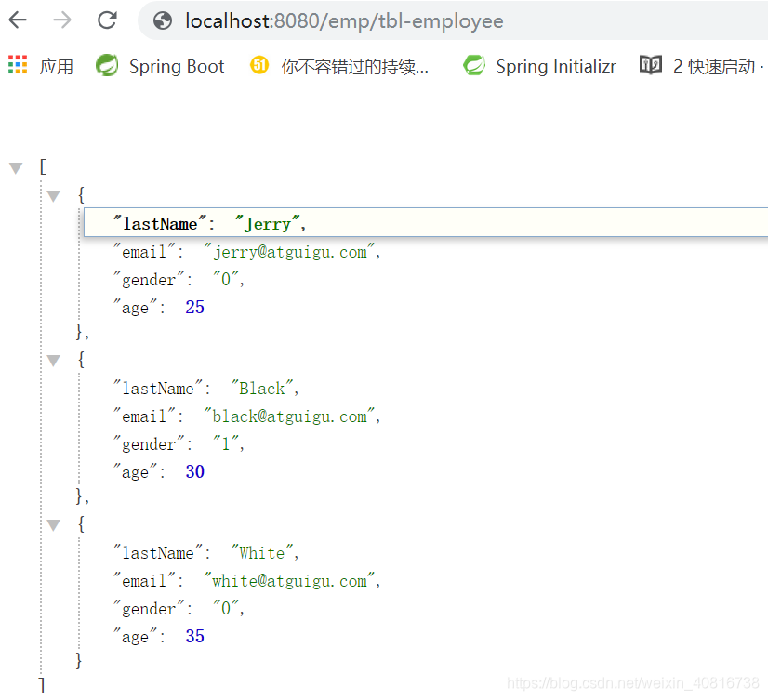768x700 pixels.
Task: Open the Spring Boot bookmark leaf icon
Action: 107,65
